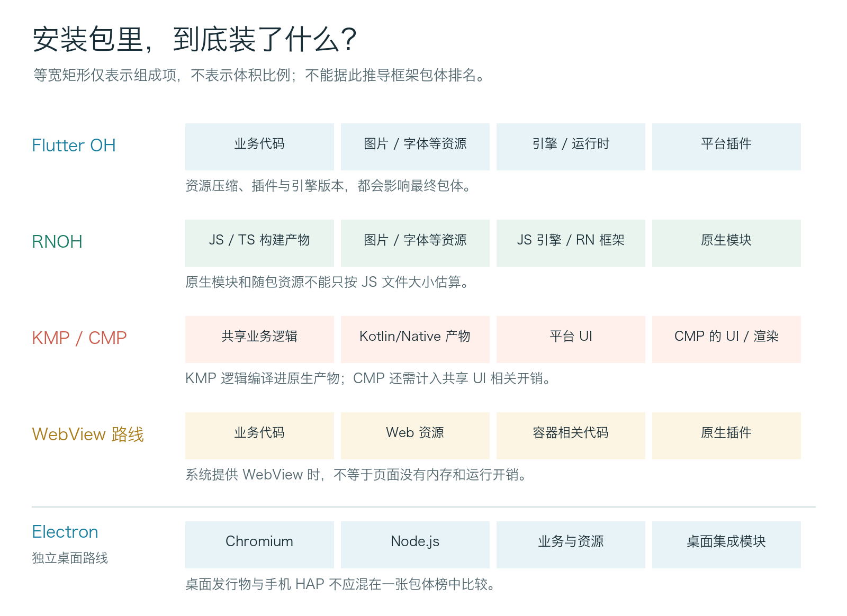Click the note 桌面发行物与手机 HAP 不应混在一张包体榜中比较
The height and width of the screenshot is (616, 847).
(x=341, y=584)
